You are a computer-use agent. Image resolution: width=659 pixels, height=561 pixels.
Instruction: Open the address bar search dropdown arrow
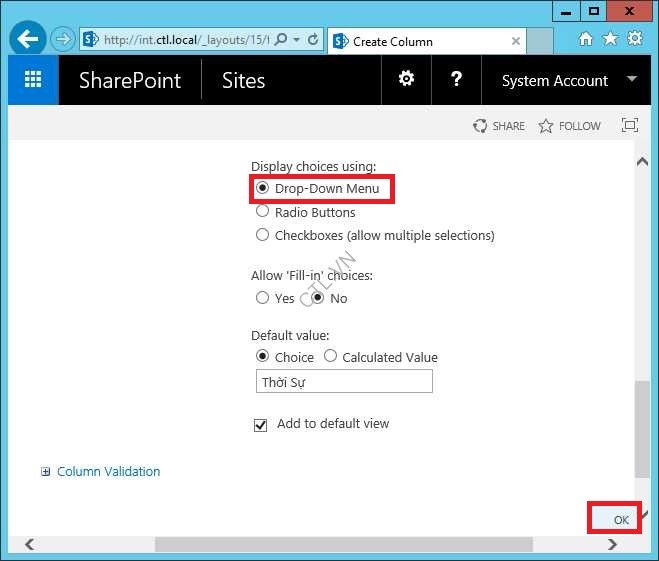point(296,41)
